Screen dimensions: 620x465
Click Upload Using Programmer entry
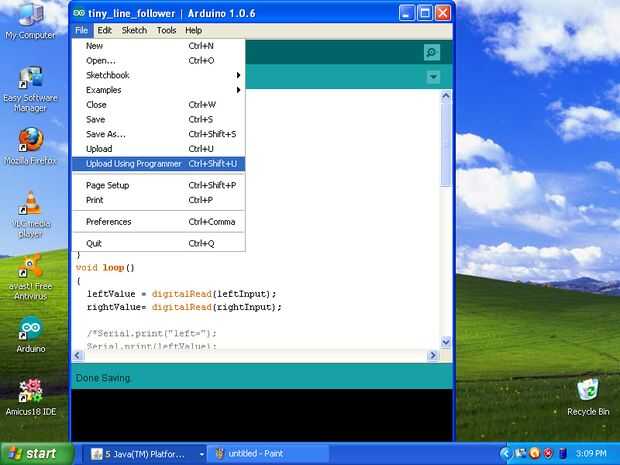[159, 164]
